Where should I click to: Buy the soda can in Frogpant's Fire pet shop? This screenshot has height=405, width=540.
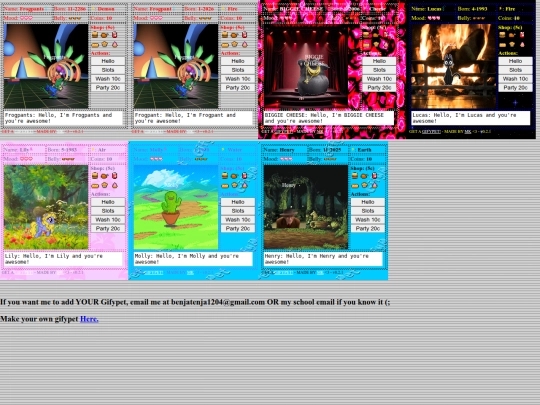pos(244,35)
